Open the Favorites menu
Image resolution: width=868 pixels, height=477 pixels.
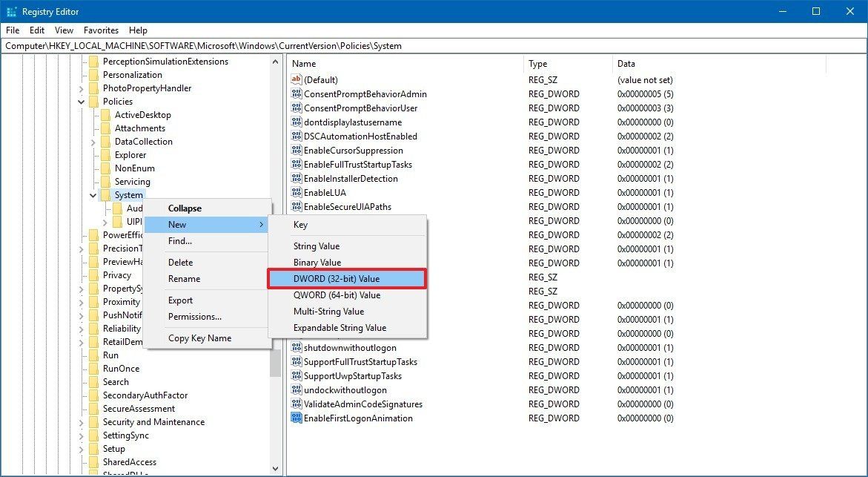pyautogui.click(x=101, y=30)
